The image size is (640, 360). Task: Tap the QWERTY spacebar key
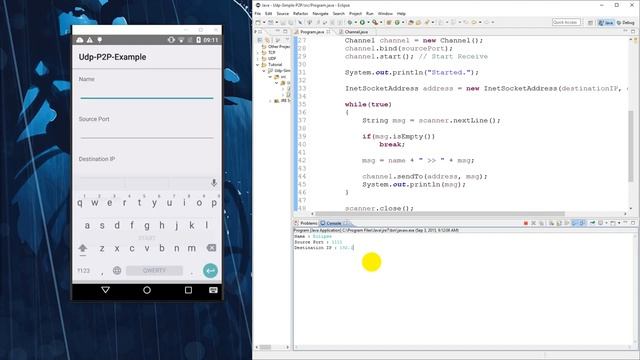[x=154, y=270]
